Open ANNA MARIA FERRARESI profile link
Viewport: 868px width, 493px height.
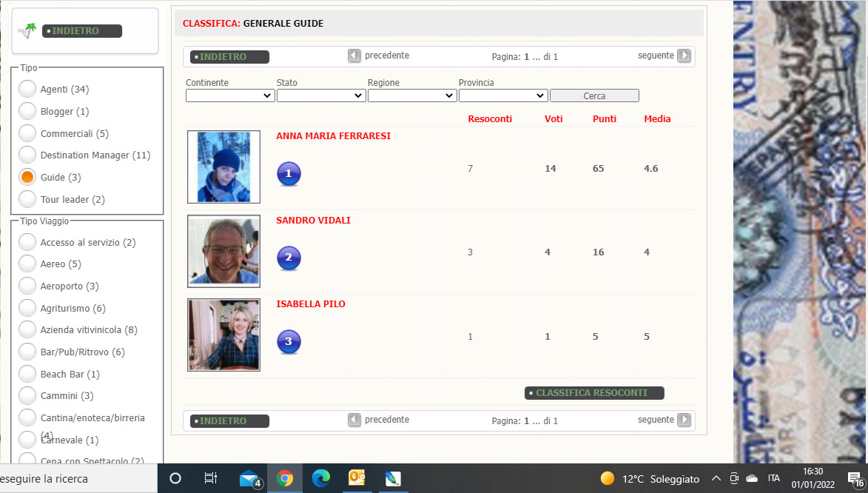[x=333, y=135]
